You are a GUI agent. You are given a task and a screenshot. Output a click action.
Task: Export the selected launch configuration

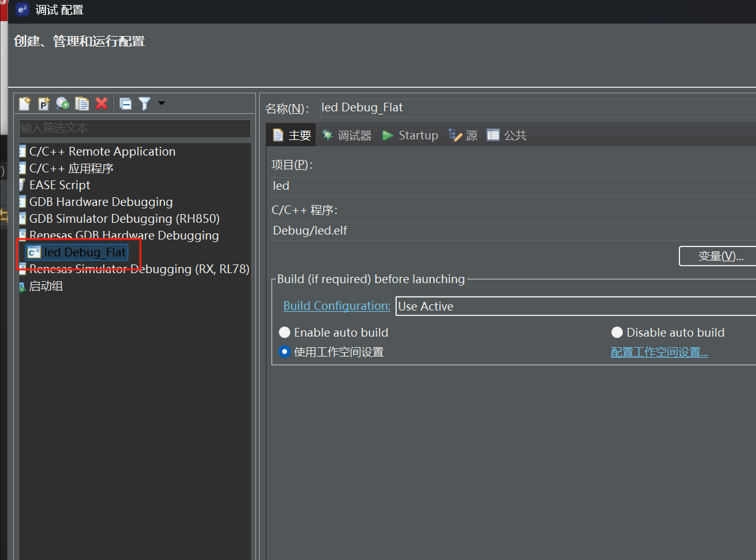click(x=63, y=104)
